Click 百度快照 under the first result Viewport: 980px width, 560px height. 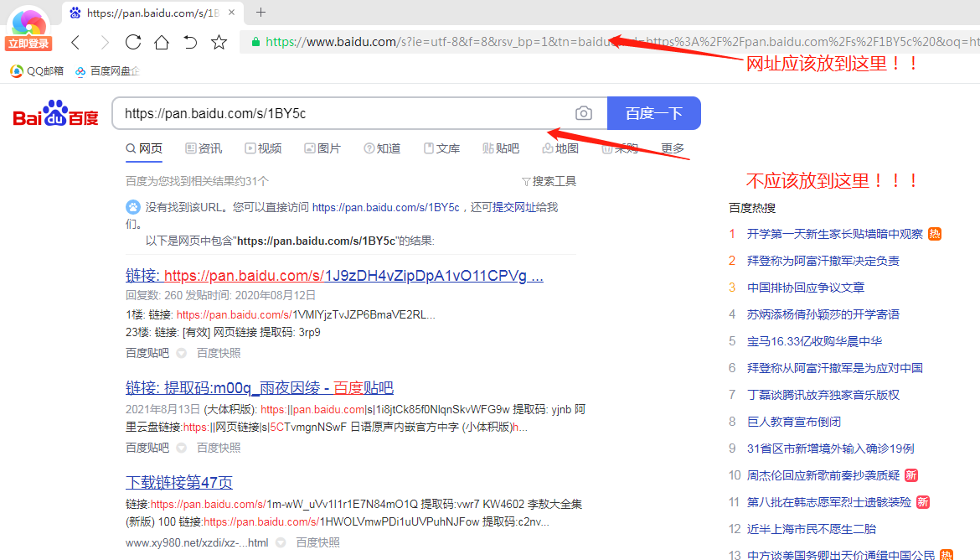pyautogui.click(x=218, y=353)
